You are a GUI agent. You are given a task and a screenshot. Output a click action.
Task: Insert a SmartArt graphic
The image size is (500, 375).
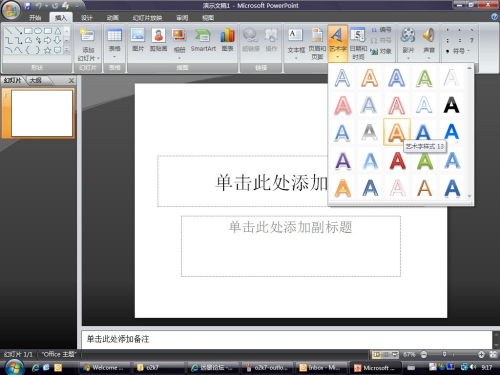pos(203,39)
